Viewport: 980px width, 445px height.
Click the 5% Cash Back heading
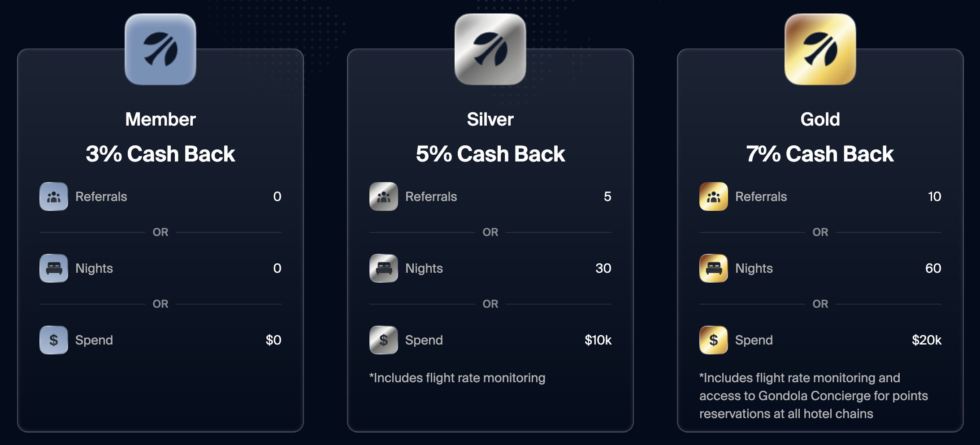490,154
